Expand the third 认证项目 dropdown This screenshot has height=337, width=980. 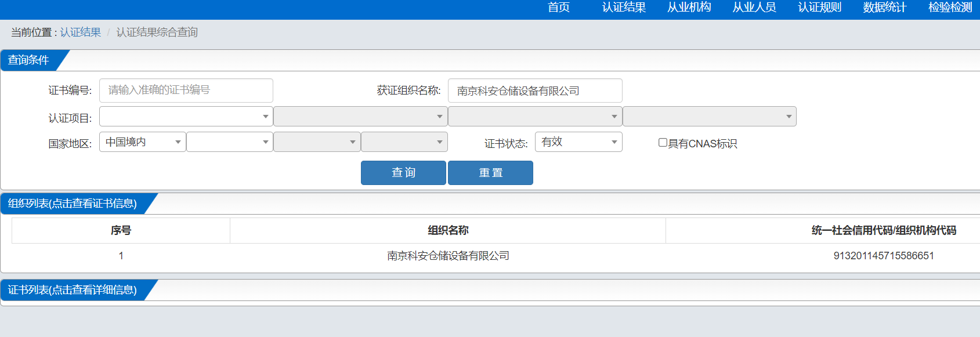(x=535, y=117)
